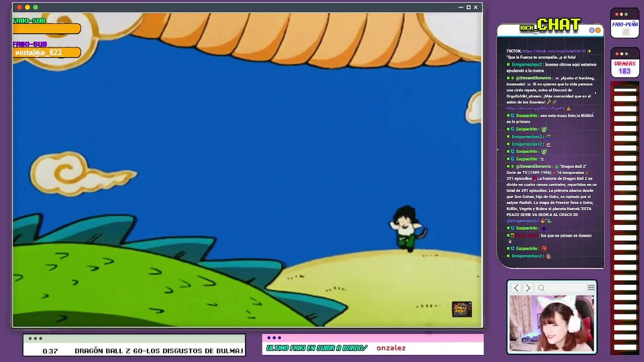Click @StreamElements on the 'Ajusta el tracking' message
The image size is (644, 362).
pos(534,78)
